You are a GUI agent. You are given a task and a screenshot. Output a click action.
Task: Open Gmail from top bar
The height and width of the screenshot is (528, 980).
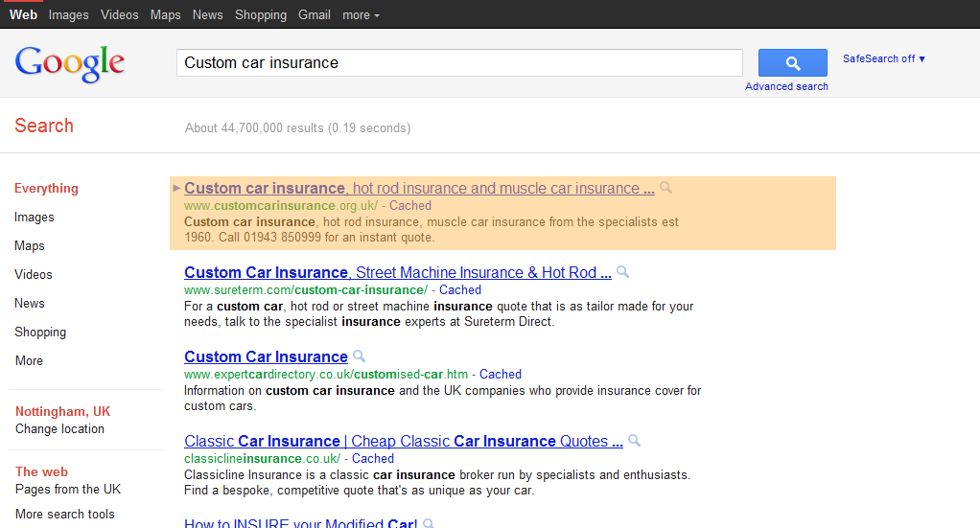pos(315,15)
